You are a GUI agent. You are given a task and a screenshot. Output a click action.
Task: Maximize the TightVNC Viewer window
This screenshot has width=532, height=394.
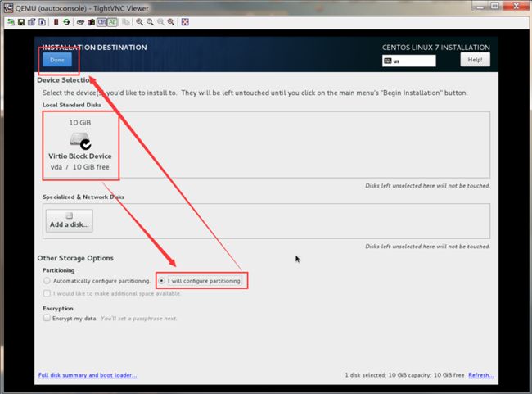[x=495, y=6]
